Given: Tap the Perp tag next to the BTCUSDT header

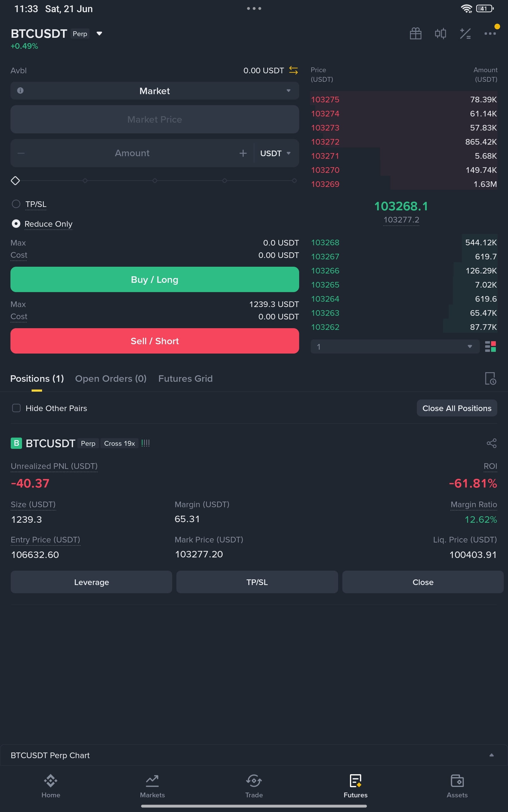Looking at the screenshot, I should (80, 34).
